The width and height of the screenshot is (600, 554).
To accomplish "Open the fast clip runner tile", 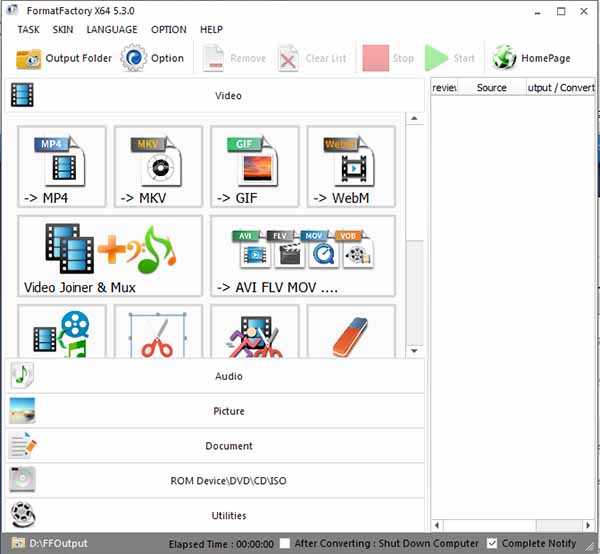I will tap(254, 332).
